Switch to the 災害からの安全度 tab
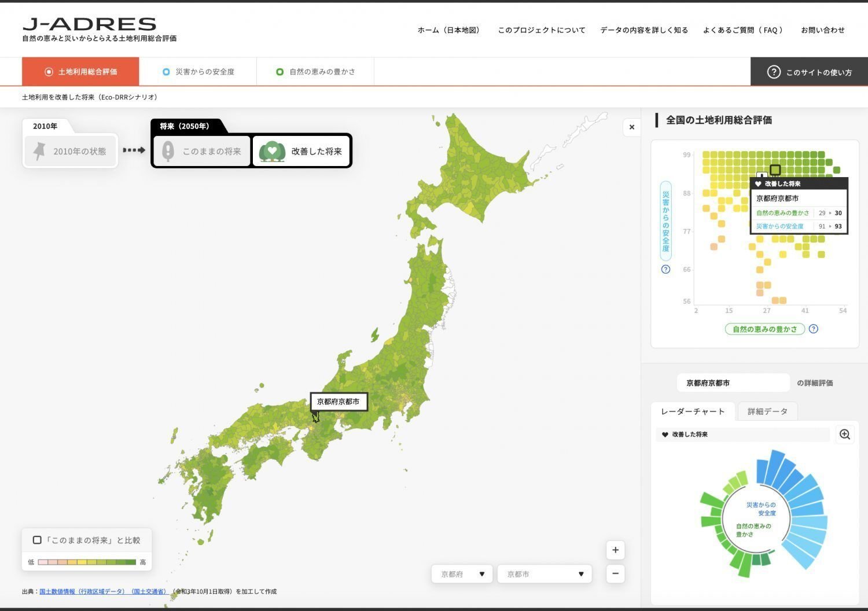Image resolution: width=868 pixels, height=611 pixels. click(199, 71)
